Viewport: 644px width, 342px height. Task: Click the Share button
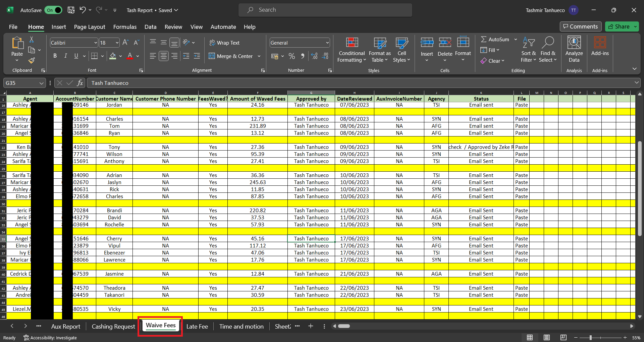[619, 26]
